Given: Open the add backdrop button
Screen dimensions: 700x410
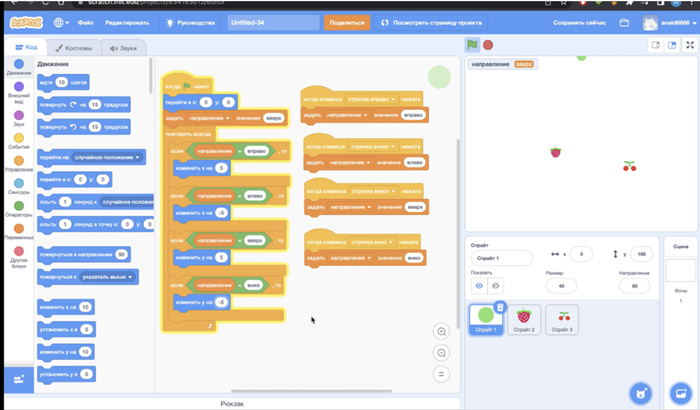Looking at the screenshot, I should point(683,393).
